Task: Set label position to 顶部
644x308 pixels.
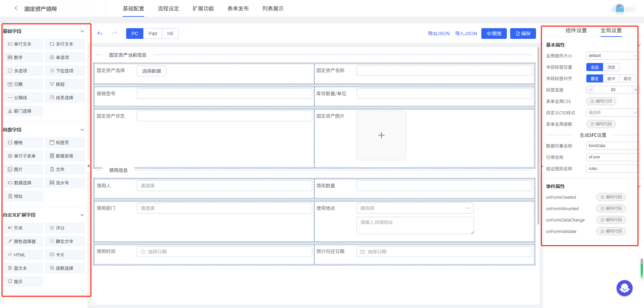Action: [x=611, y=67]
